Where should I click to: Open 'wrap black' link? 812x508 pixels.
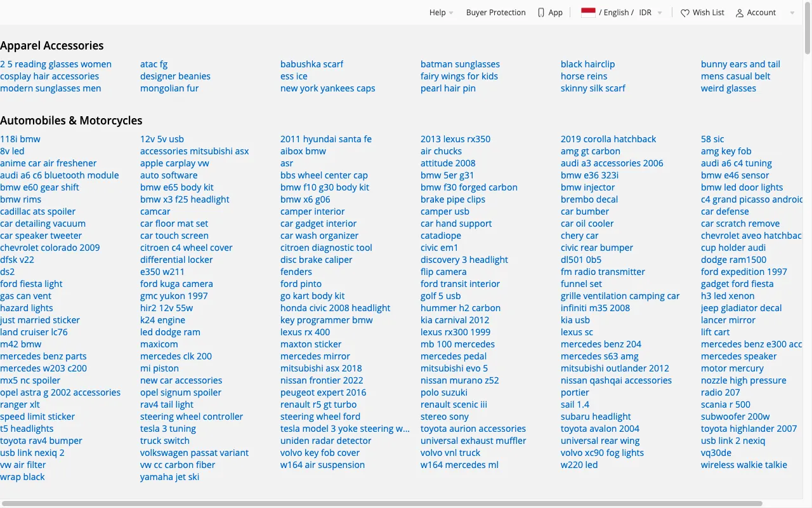[x=22, y=477]
